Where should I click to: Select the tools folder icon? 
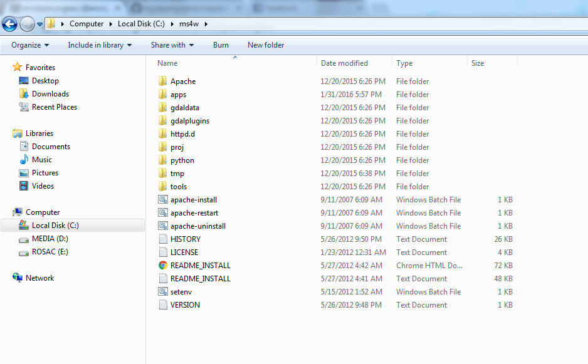163,186
